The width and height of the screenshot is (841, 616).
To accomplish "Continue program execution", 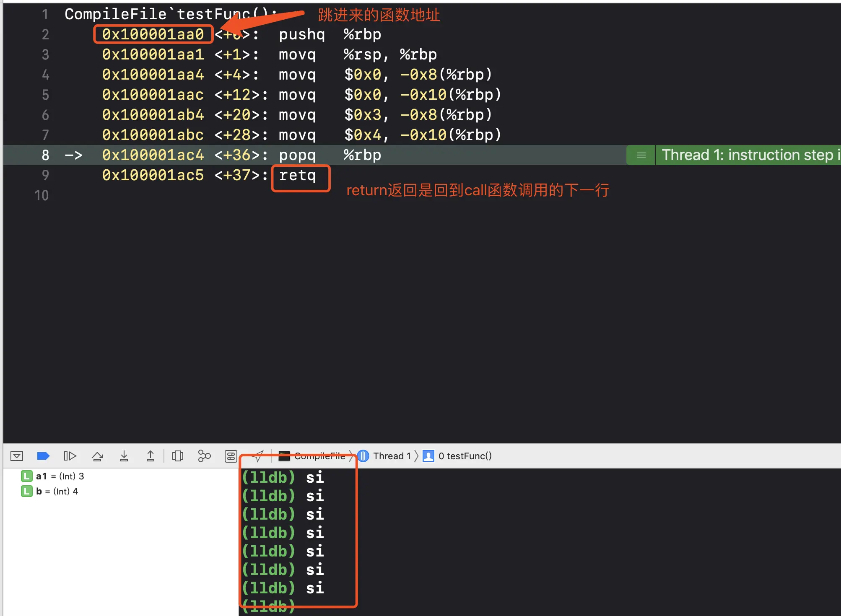I will click(x=70, y=456).
